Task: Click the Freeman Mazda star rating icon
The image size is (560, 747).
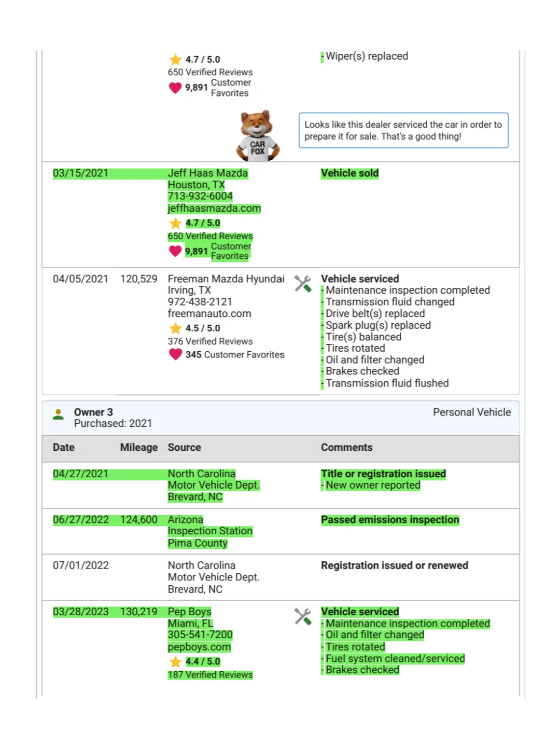Action: (175, 328)
